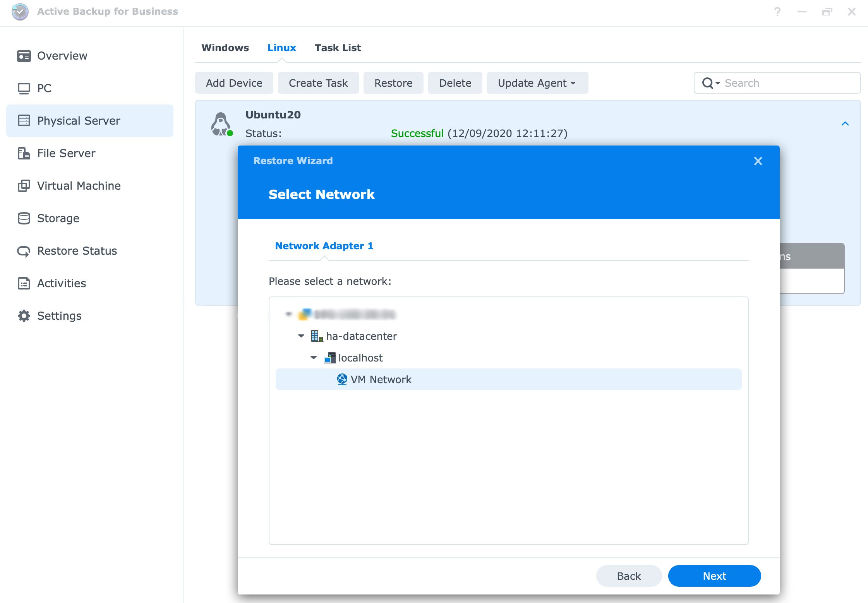
Task: Close the Restore Wizard dialog
Action: click(x=758, y=161)
